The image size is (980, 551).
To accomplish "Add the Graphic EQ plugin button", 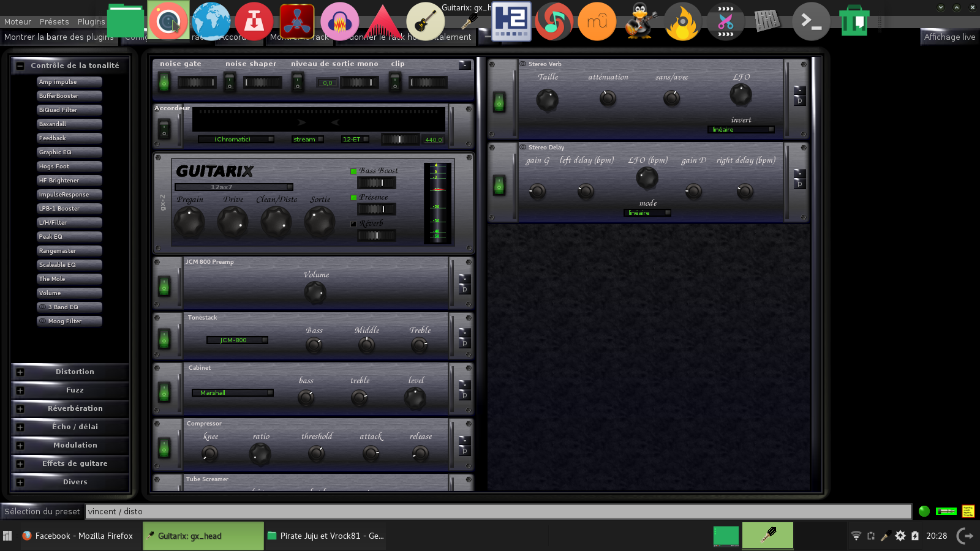I will [69, 152].
